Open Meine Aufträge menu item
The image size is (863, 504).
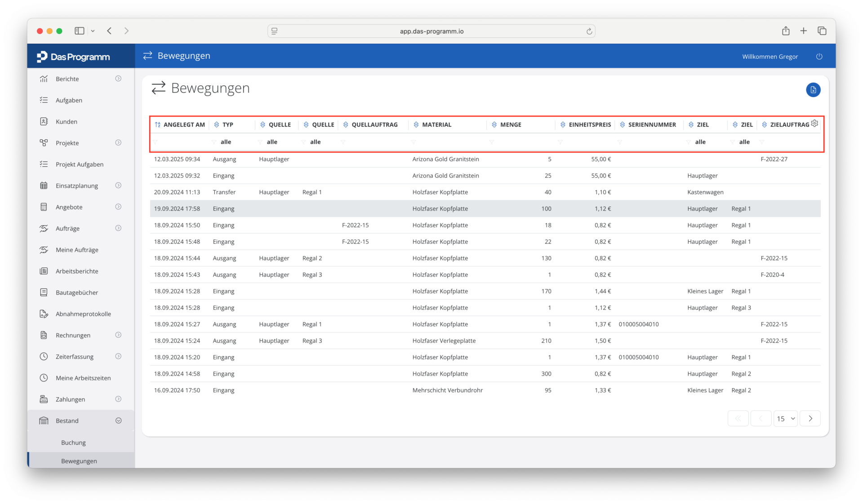click(x=77, y=250)
